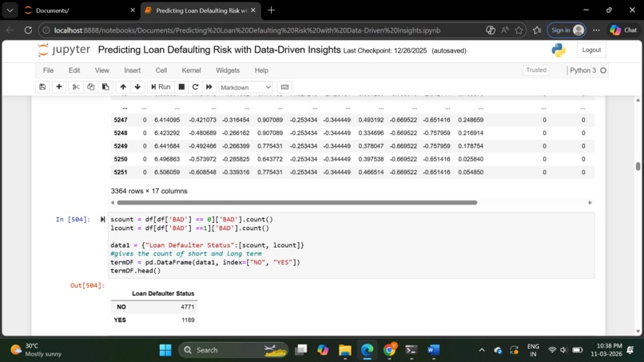The width and height of the screenshot is (644, 362).
Task: Open the terminal app from taskbar
Action: pyautogui.click(x=411, y=350)
